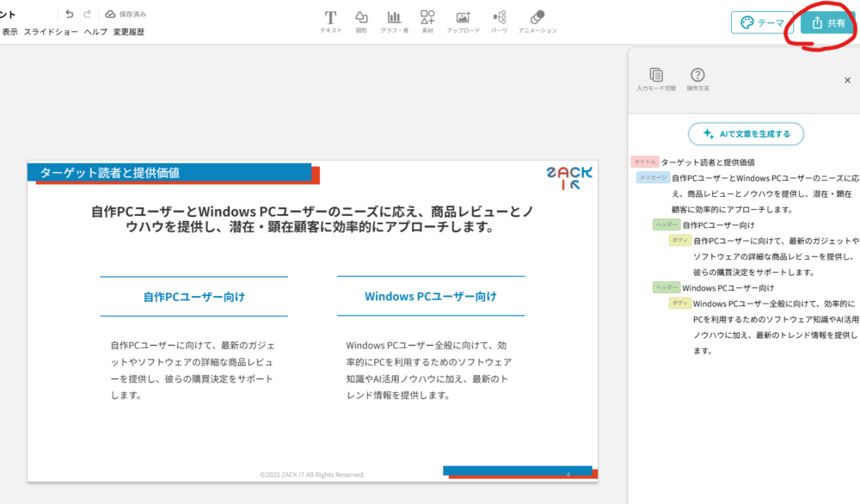
Task: Click the 共有 share button
Action: pyautogui.click(x=826, y=23)
